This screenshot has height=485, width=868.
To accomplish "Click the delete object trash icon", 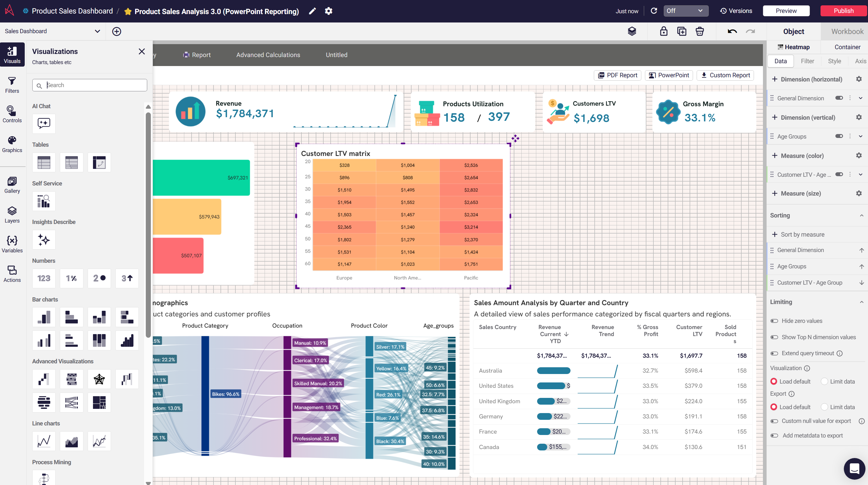I will [699, 31].
